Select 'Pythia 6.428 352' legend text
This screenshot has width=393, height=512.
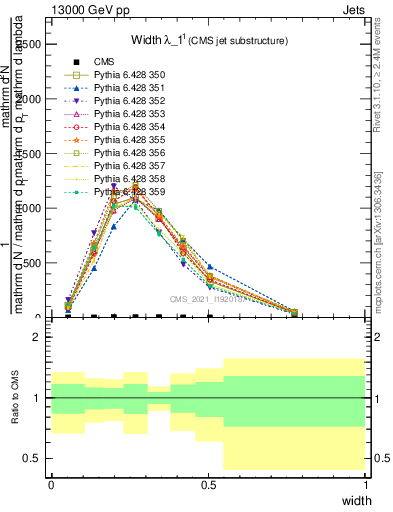[130, 101]
